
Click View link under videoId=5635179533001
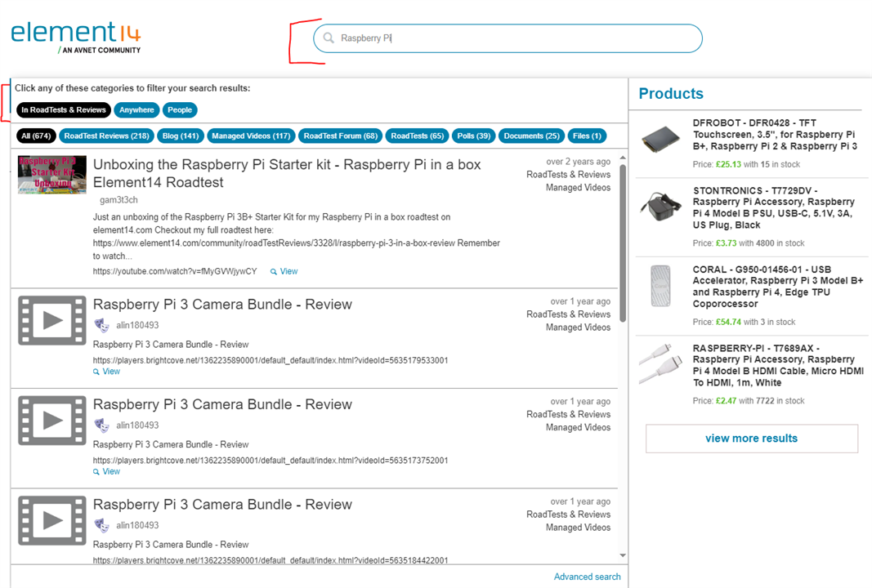[x=111, y=372]
